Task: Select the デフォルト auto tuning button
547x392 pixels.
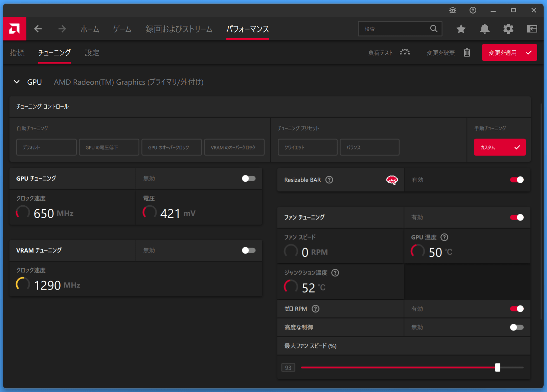Action: coord(46,147)
